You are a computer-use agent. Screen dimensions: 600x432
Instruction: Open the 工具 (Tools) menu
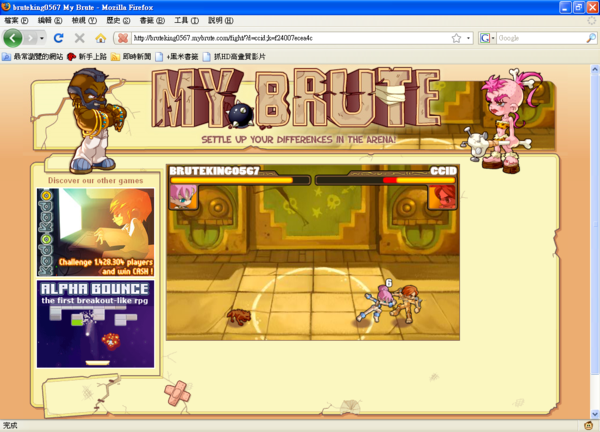point(186,20)
